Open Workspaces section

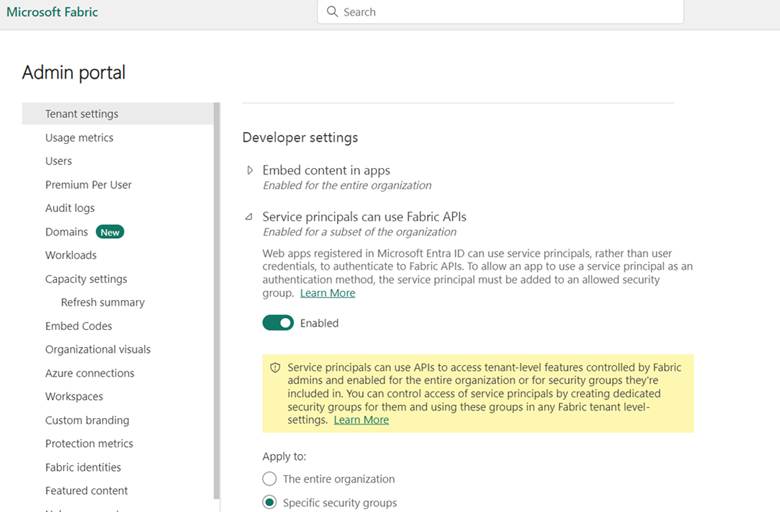tap(74, 396)
